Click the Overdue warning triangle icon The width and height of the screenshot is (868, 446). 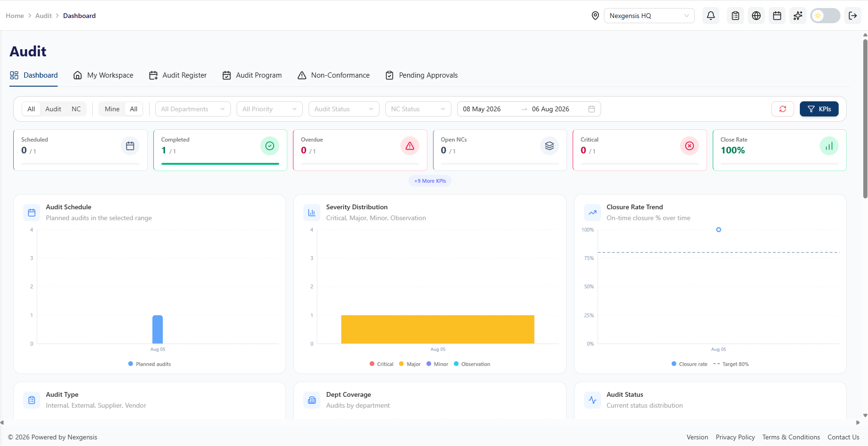click(x=410, y=146)
